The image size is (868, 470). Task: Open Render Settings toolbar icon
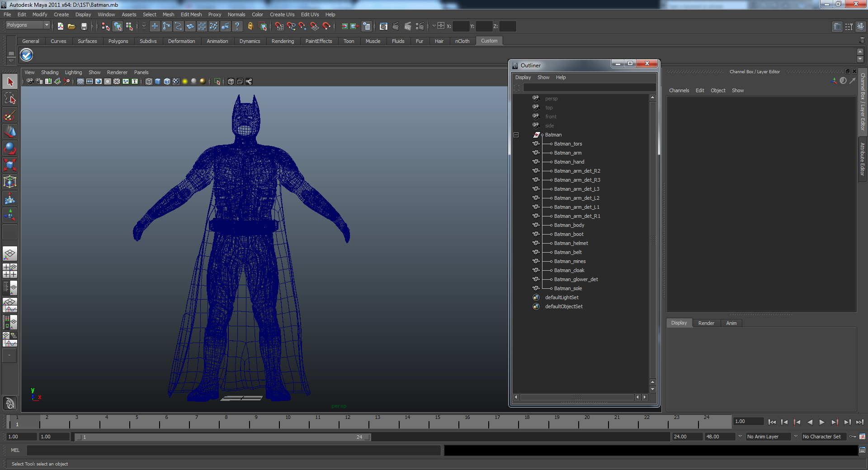[420, 26]
